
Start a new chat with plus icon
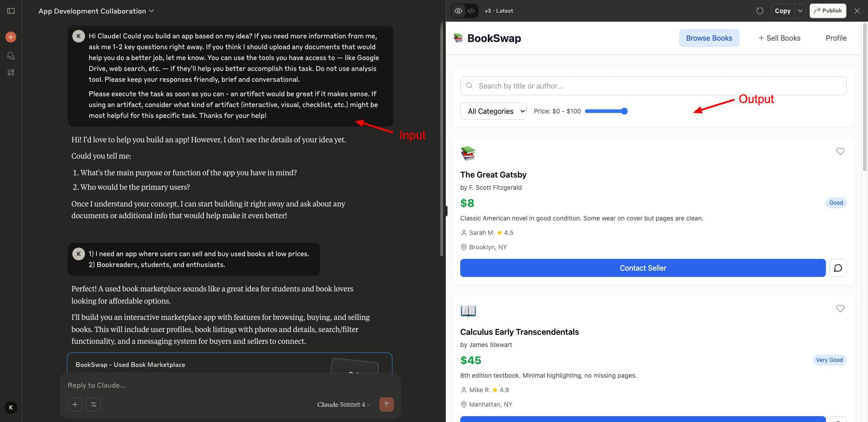(11, 37)
